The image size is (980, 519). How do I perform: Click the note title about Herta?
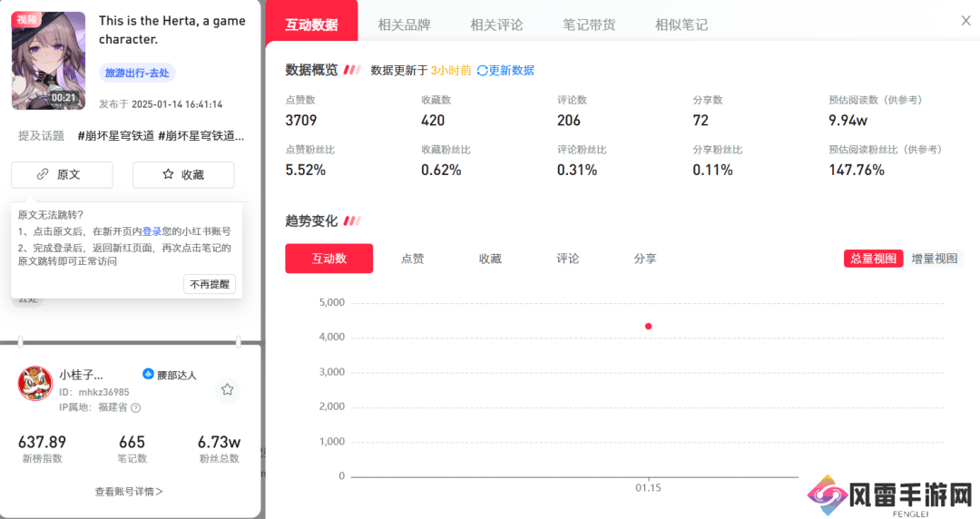point(171,29)
